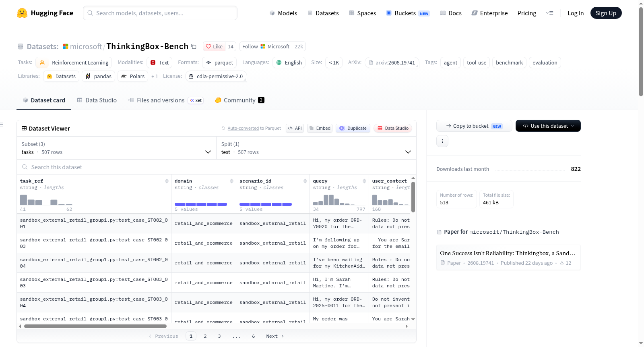The width and height of the screenshot is (644, 347).
Task: Go to page 2 of the dataset
Action: pyautogui.click(x=205, y=336)
